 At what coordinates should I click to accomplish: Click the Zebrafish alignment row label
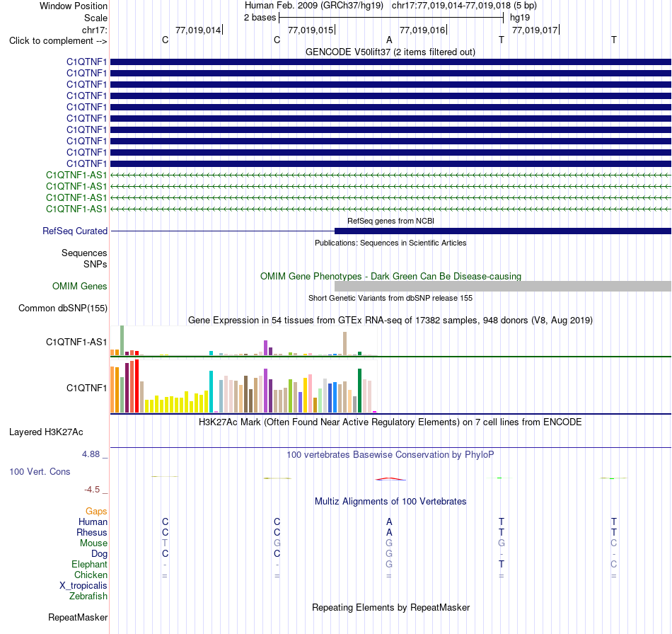pos(88,596)
